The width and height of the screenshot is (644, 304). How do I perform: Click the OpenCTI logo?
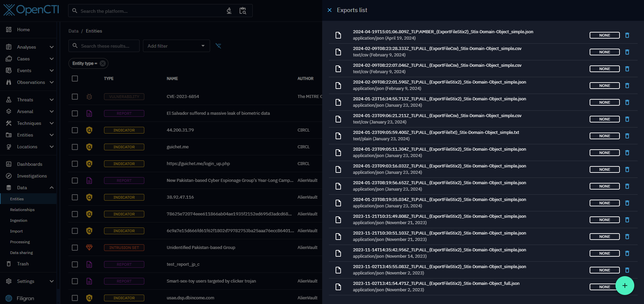(31, 10)
